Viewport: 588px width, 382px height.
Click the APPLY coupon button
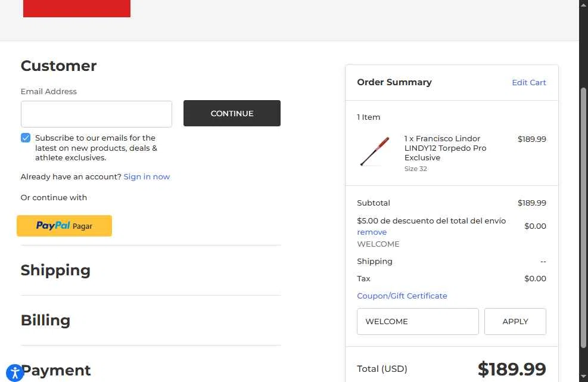[x=515, y=322]
